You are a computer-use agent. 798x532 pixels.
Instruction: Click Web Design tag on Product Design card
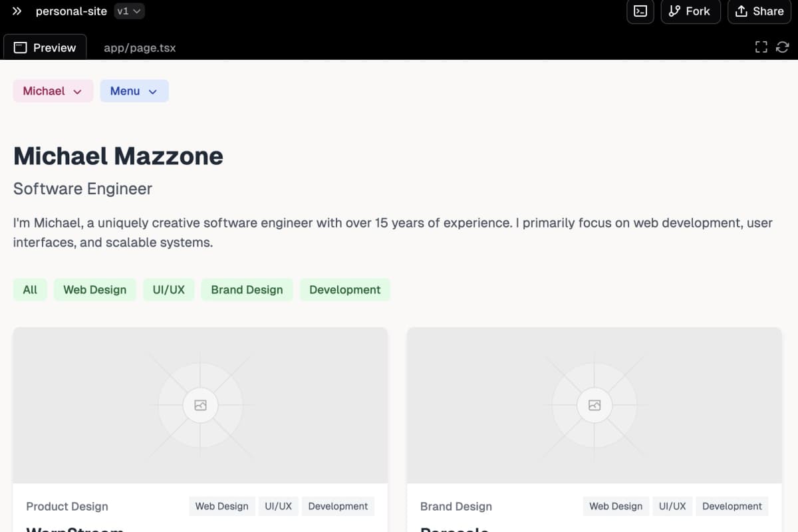click(x=221, y=506)
